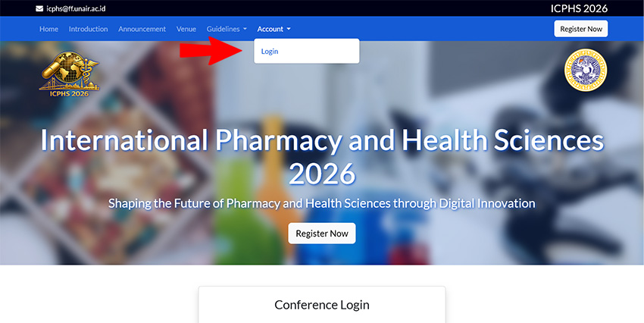This screenshot has width=644, height=323.
Task: Open the Home navigation link
Action: (x=49, y=29)
